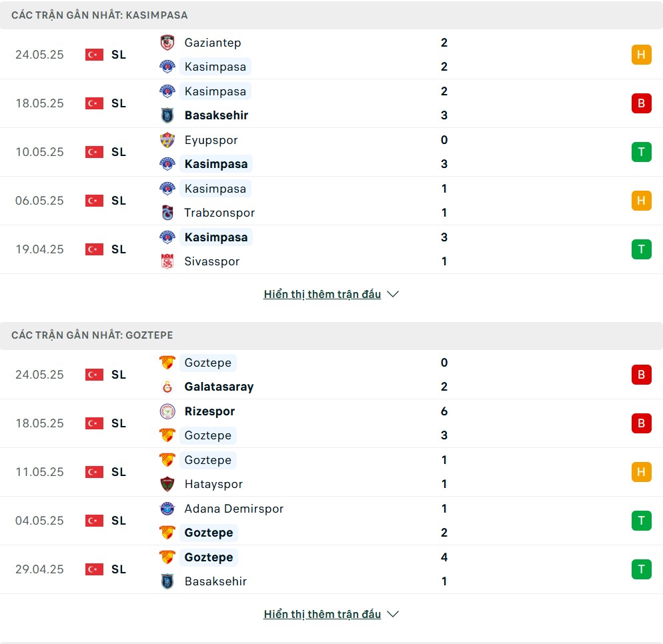Select the highlighted Kasimpasa name in Sivasspor match
Viewport: 663px width, 644px height.
tap(216, 237)
